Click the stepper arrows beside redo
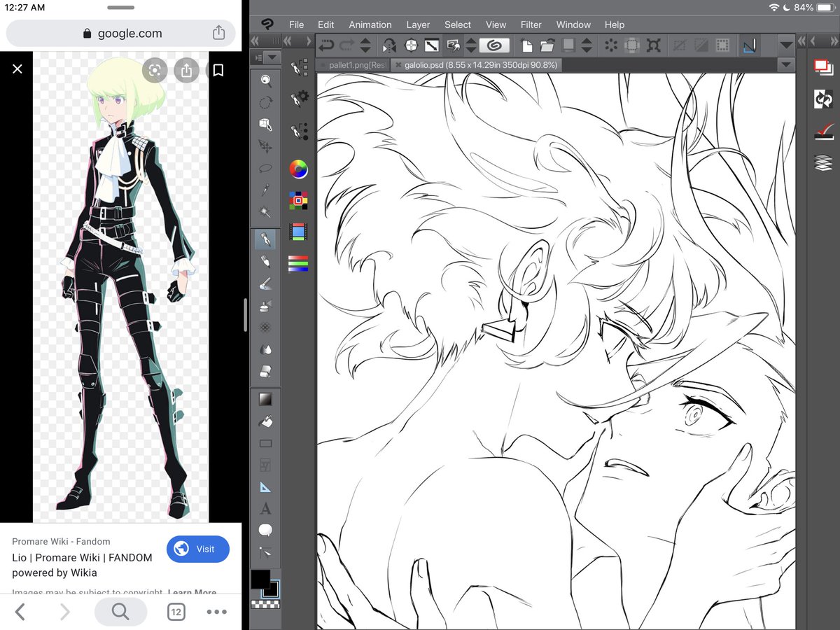Screen dimensions: 840x630 (365, 45)
